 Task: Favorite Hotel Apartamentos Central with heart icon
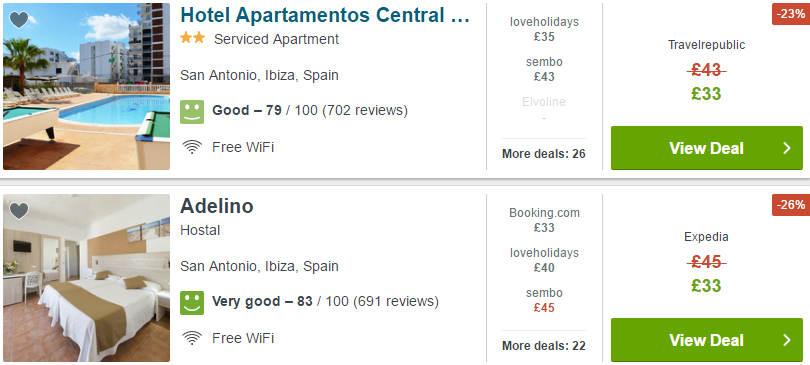[x=19, y=20]
